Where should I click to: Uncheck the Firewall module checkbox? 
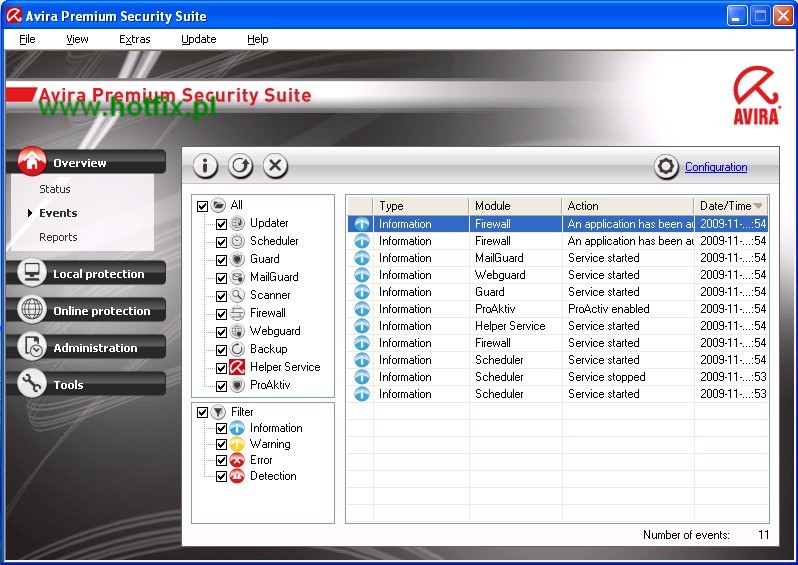click(x=222, y=313)
